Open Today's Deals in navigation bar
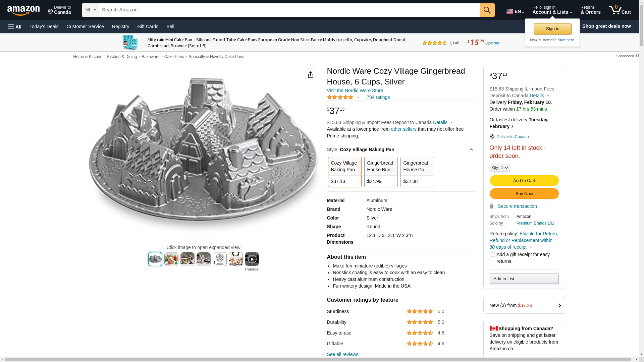The width and height of the screenshot is (644, 362). click(44, 26)
